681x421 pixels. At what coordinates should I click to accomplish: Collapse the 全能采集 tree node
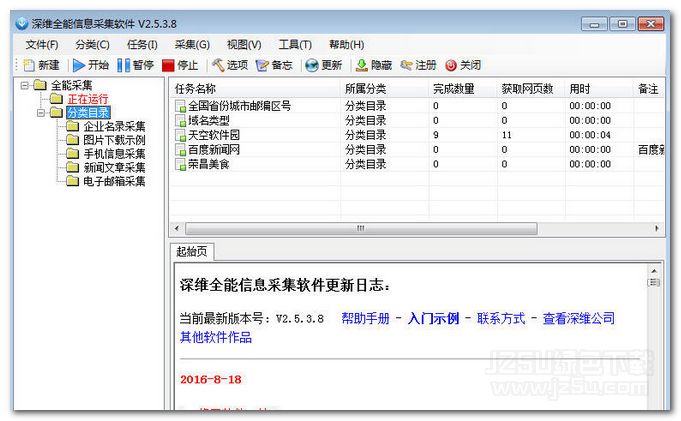[x=25, y=85]
